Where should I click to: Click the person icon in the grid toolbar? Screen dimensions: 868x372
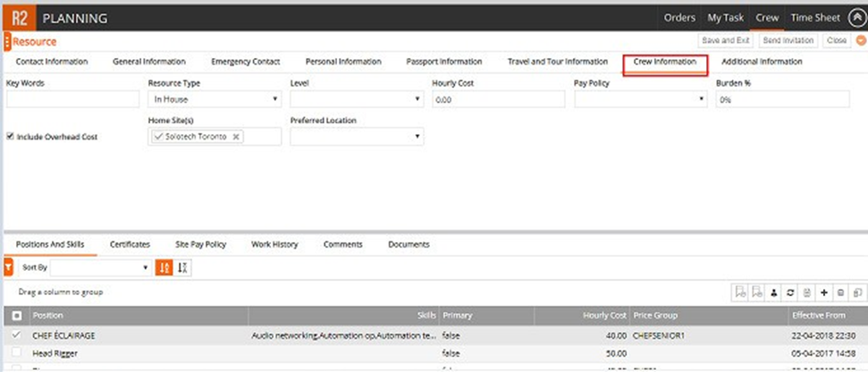[774, 292]
